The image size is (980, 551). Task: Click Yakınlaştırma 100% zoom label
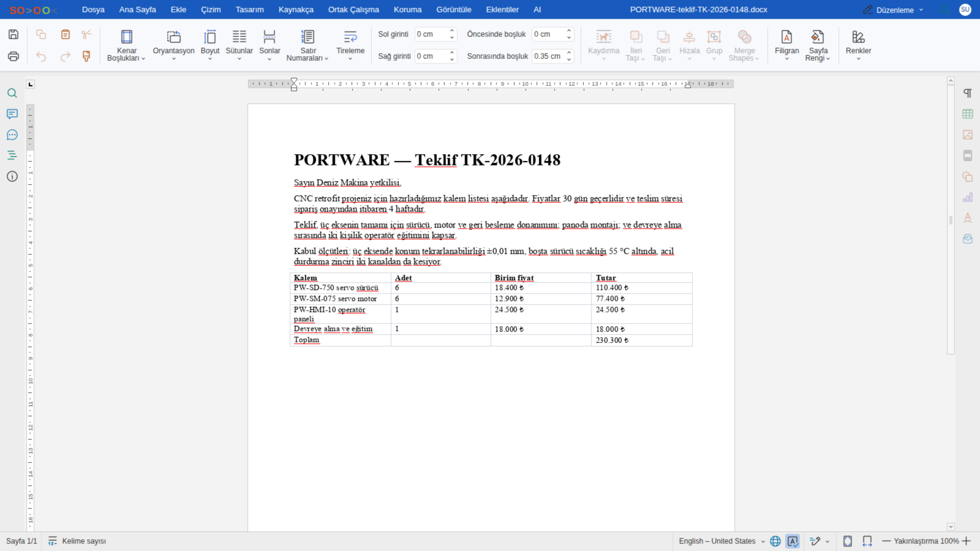click(926, 541)
